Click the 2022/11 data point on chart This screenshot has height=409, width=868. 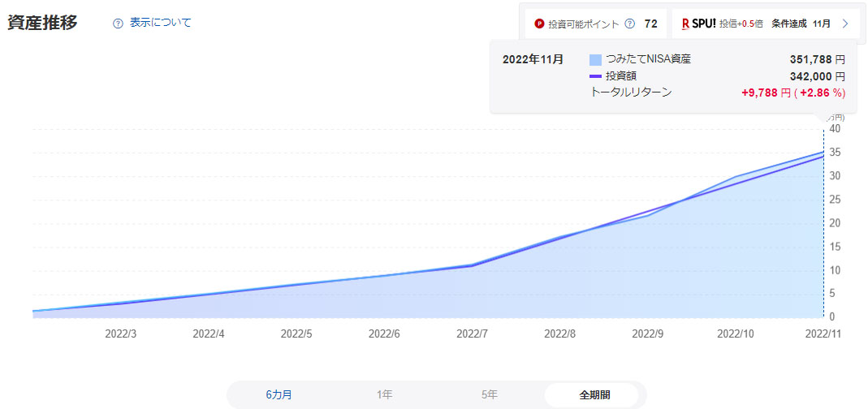click(824, 152)
